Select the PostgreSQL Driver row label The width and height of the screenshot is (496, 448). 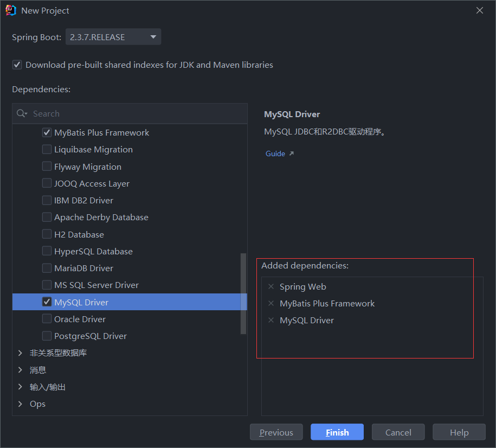[91, 336]
